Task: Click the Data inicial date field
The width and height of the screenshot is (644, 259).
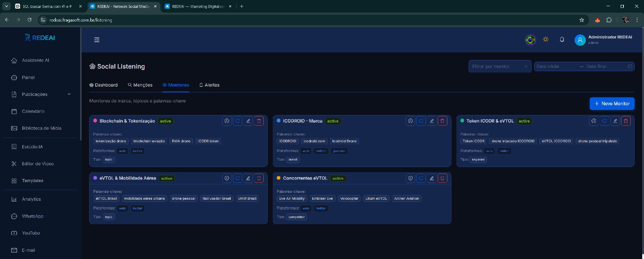Action: (555, 66)
